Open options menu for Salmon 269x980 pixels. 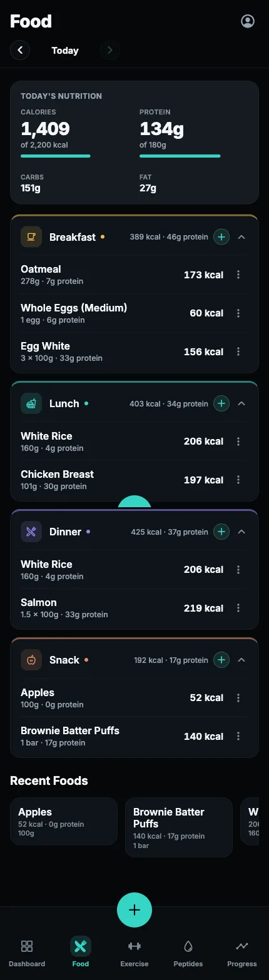coord(238,608)
